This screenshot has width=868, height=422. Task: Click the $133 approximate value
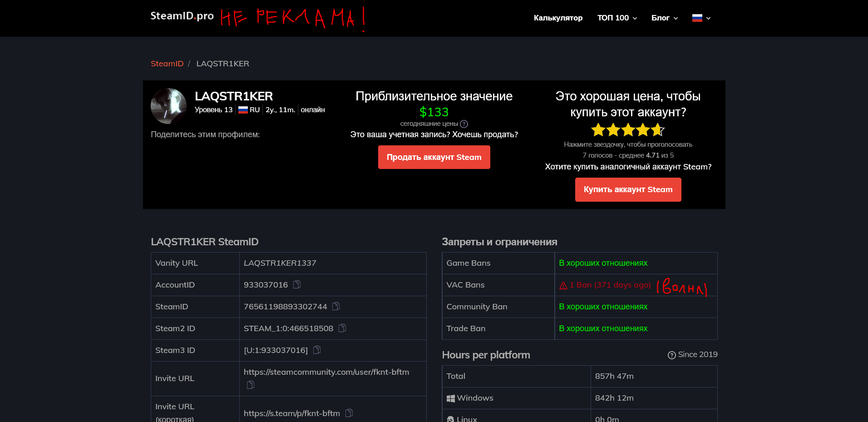coord(434,112)
